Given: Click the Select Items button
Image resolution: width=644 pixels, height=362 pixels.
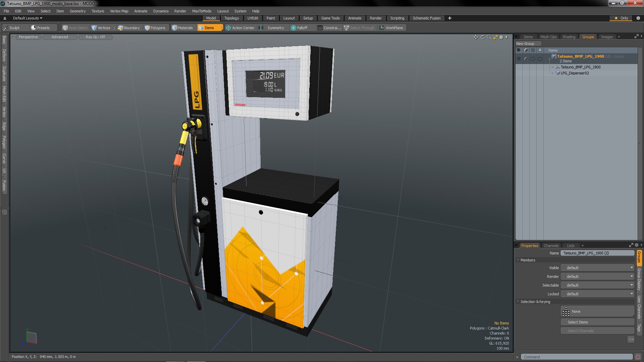Looking at the screenshot, I should tap(597, 322).
